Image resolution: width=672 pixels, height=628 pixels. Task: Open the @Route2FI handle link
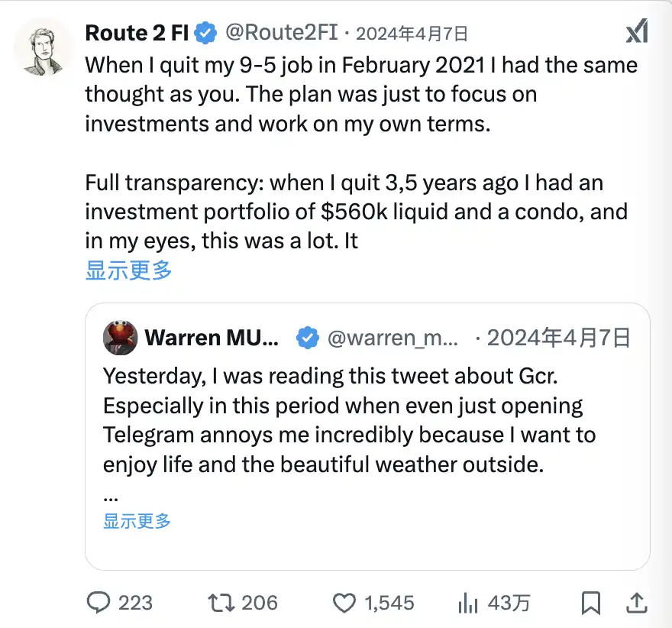[280, 33]
